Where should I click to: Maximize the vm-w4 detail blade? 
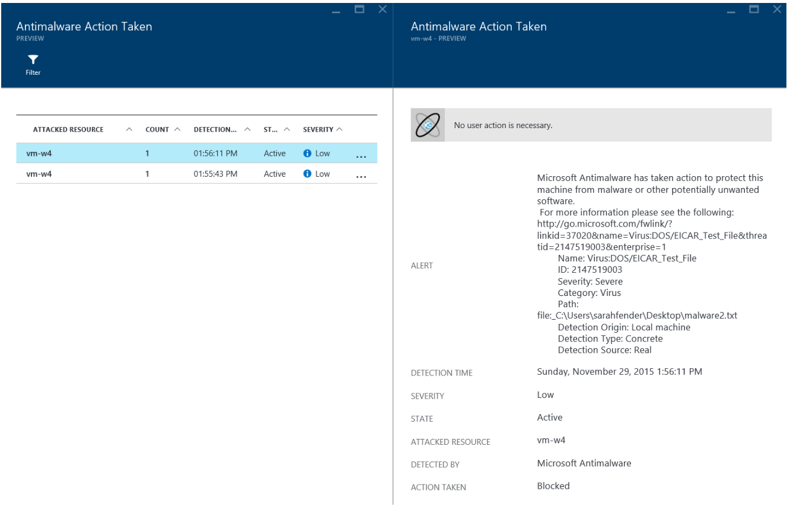(754, 9)
